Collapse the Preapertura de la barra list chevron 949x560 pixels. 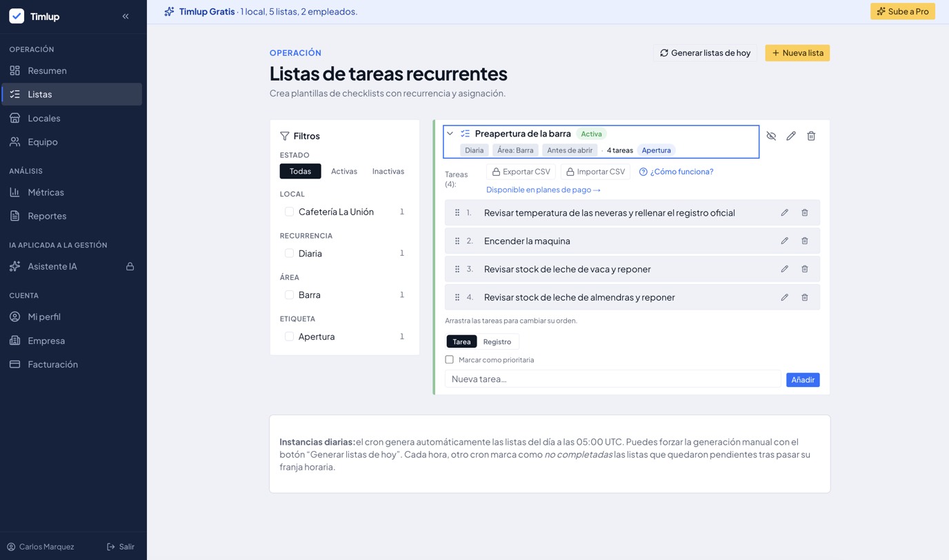[x=450, y=134]
